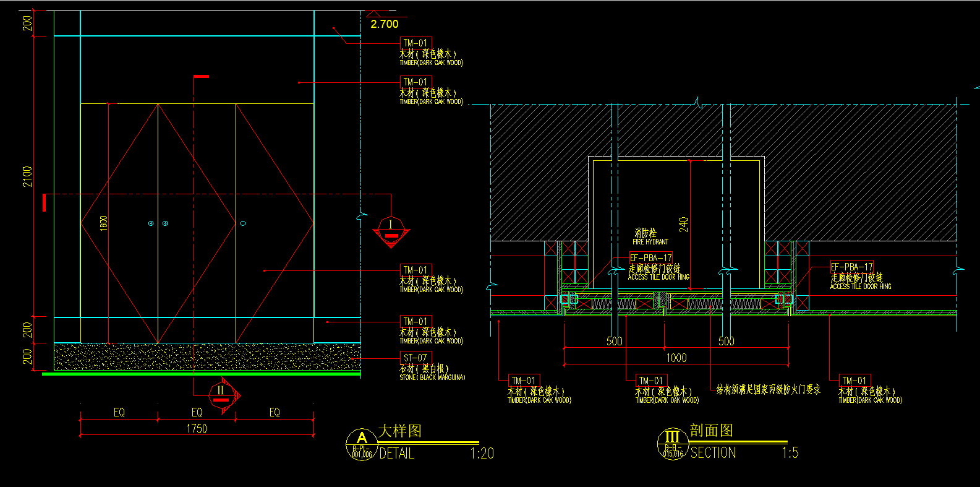
Task: Select the 1750 overall width dimension
Action: point(197,428)
